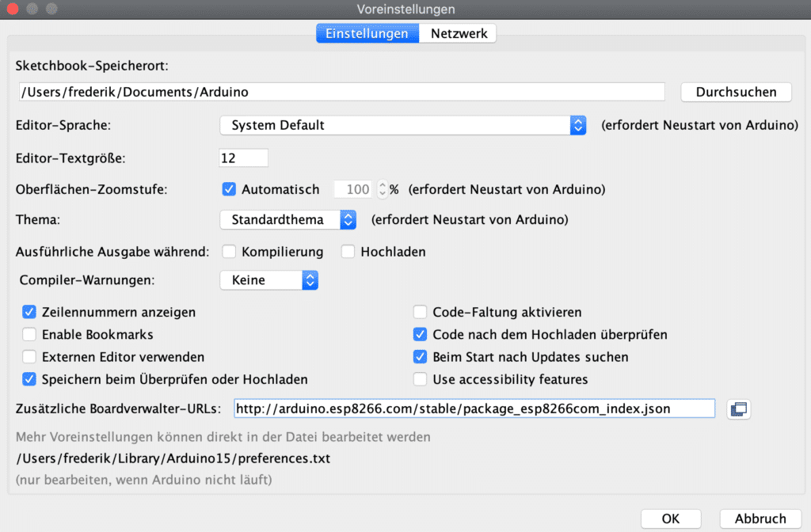
Task: Enable verbose output for Hochladen
Action: pyautogui.click(x=348, y=252)
